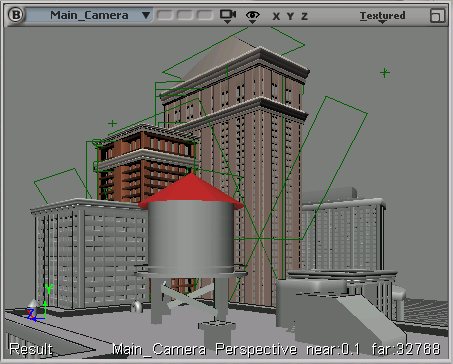Select the green cross null at right
The image size is (453, 364).
click(x=385, y=72)
